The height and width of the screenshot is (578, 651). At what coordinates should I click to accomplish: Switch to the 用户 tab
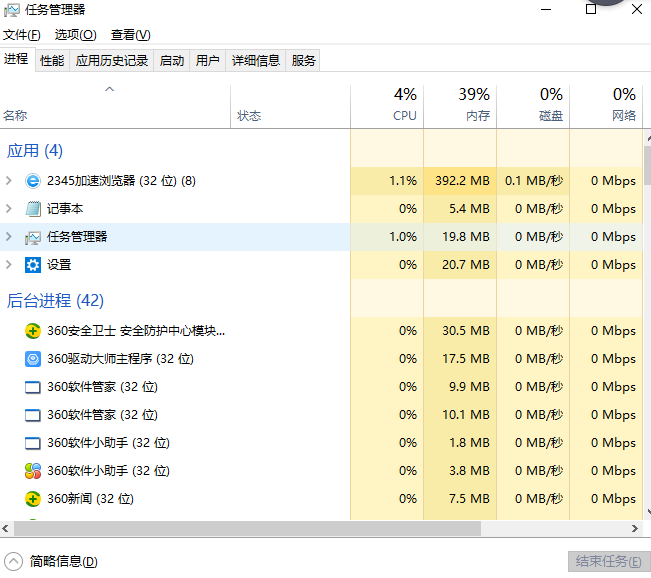click(208, 61)
